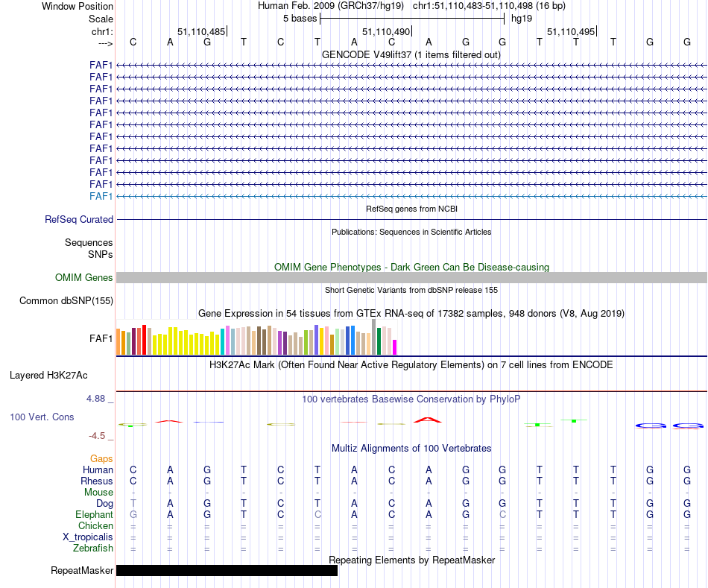Image resolution: width=708 pixels, height=588 pixels.
Task: Click the light-blue FAF1 transcript label
Action: pyautogui.click(x=101, y=196)
